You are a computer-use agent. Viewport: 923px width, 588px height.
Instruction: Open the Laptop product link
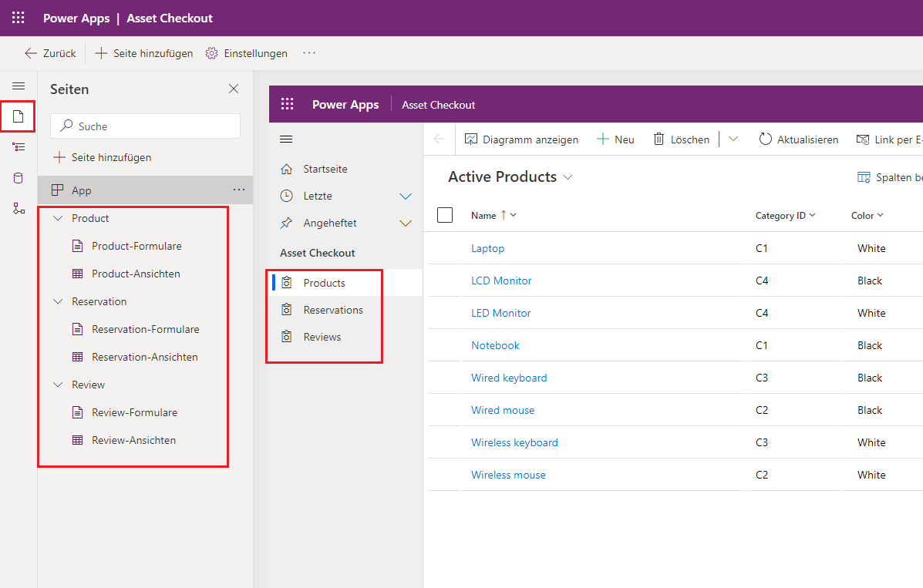[x=487, y=248]
